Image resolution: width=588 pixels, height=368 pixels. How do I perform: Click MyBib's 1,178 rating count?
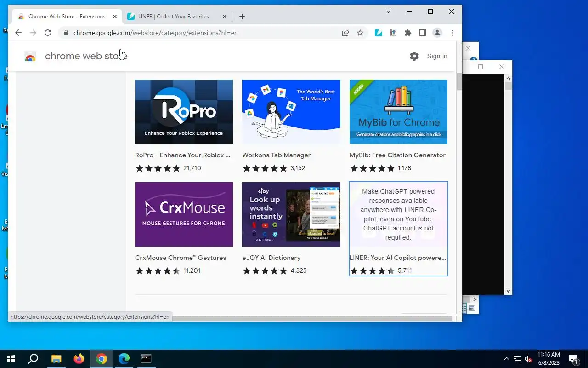point(404,168)
